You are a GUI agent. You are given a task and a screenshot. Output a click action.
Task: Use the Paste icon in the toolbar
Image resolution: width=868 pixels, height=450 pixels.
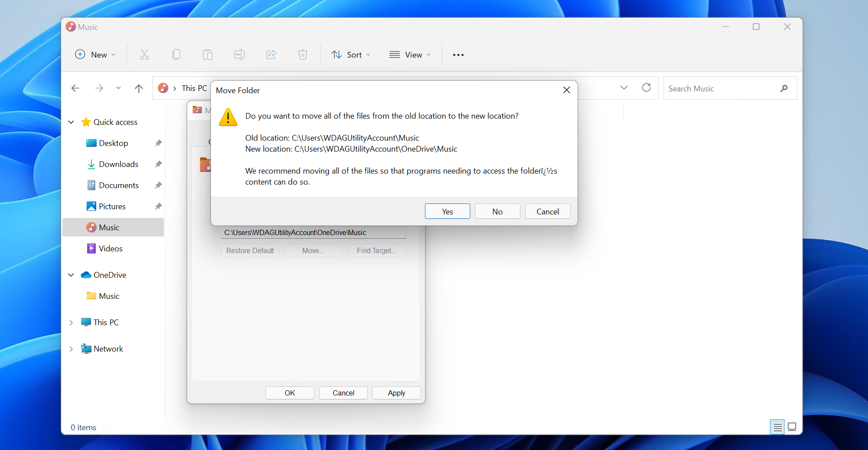click(x=208, y=54)
